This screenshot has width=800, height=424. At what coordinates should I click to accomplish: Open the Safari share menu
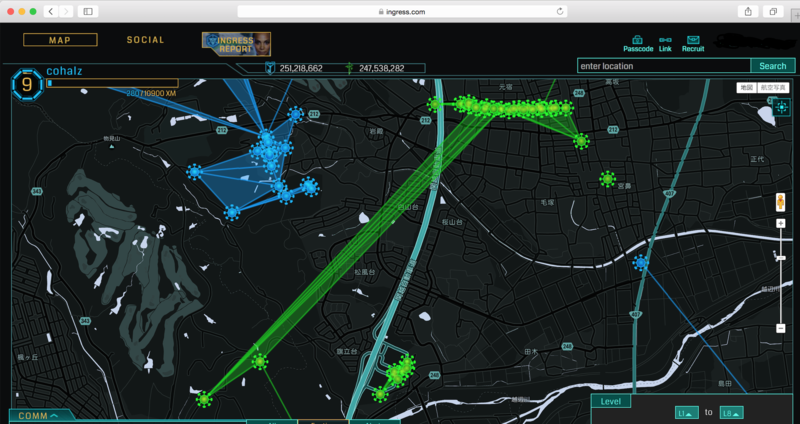[x=748, y=11]
